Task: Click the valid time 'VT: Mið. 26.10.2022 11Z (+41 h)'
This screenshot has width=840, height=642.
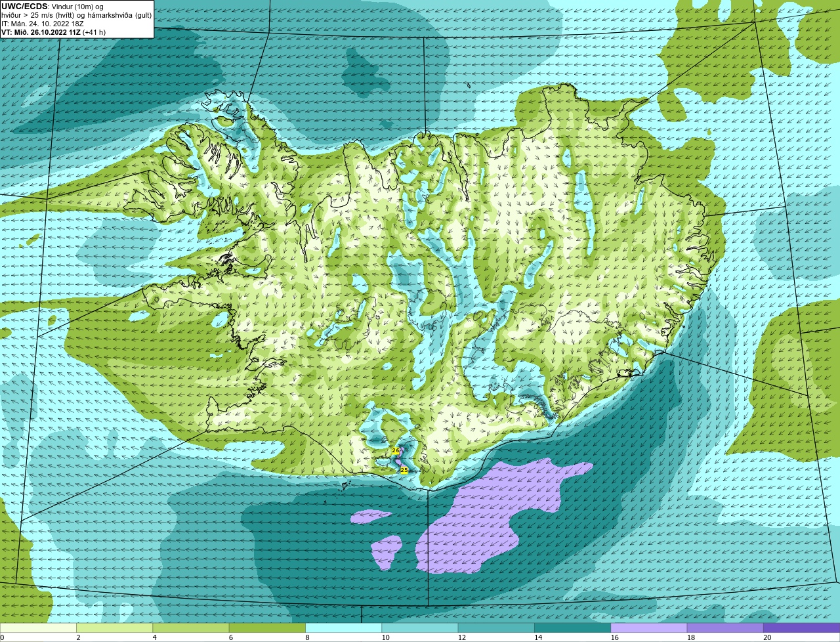Action: (x=54, y=32)
